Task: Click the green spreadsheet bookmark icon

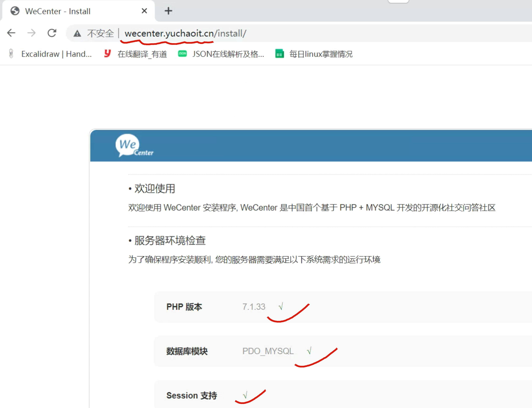Action: 280,54
